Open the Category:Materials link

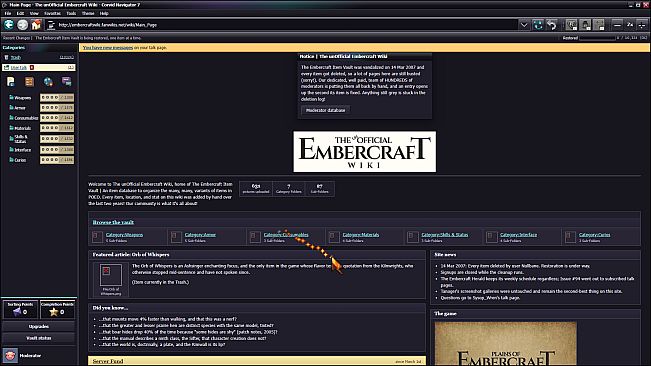tap(361, 235)
